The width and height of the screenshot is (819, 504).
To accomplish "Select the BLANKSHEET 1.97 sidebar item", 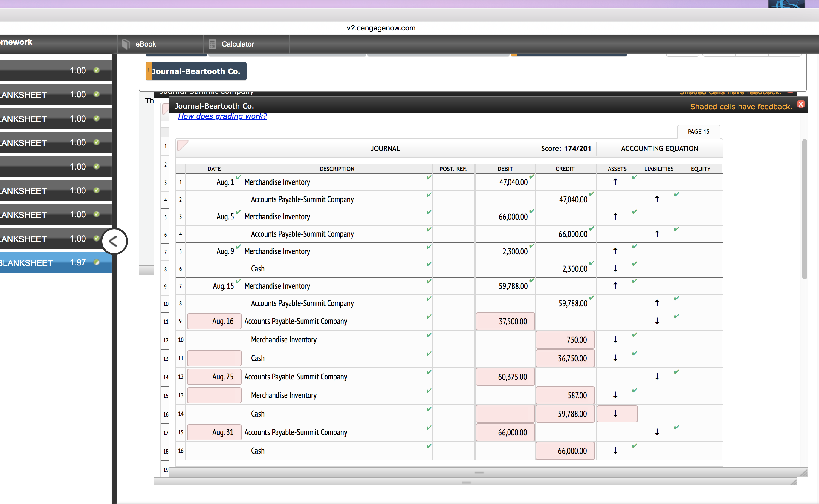I will point(50,263).
